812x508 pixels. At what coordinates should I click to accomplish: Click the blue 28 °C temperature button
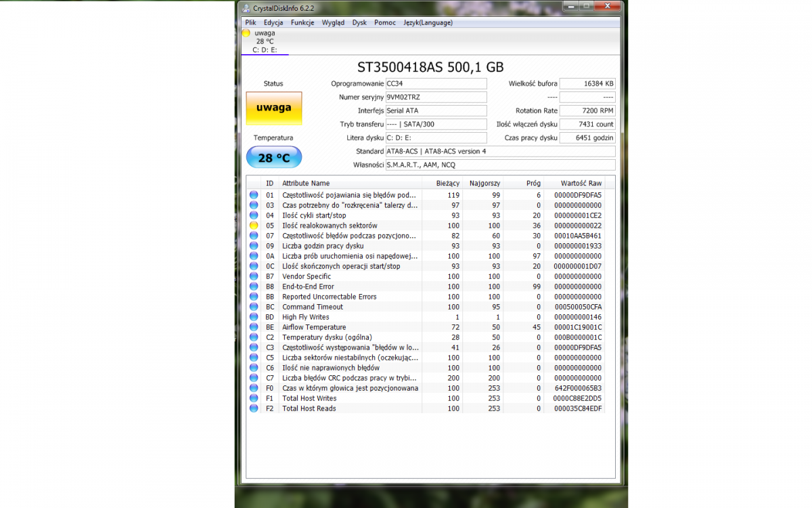[274, 158]
